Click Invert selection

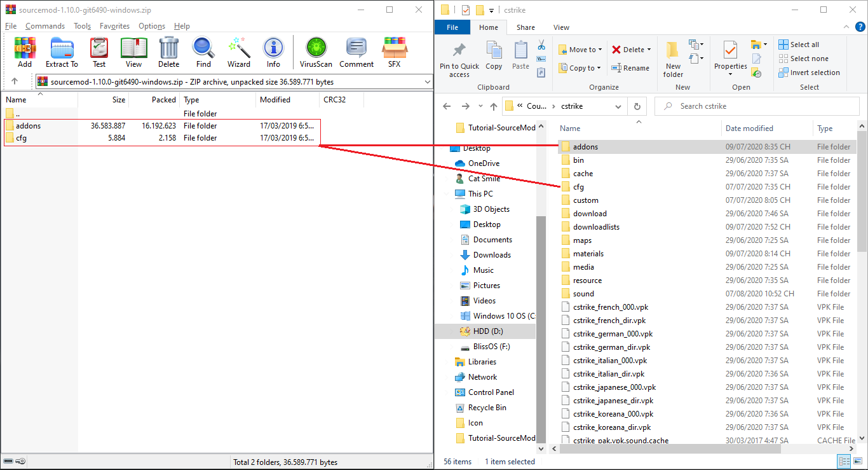click(810, 73)
